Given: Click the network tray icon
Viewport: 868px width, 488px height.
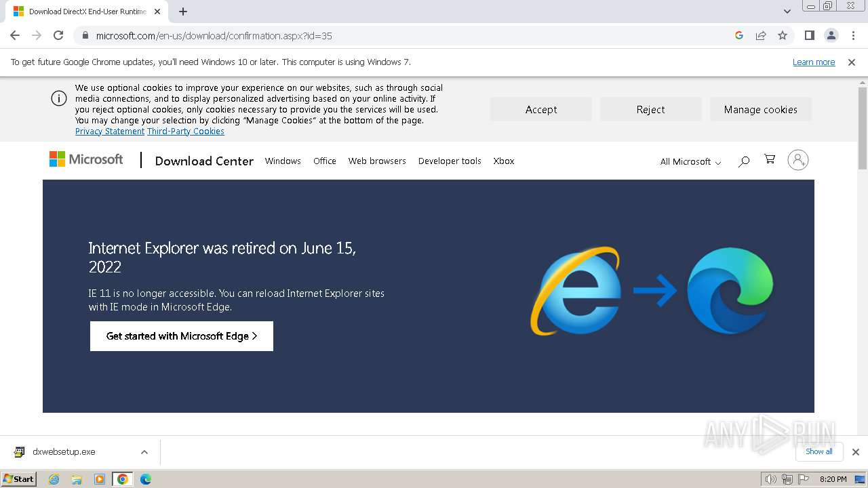Looking at the screenshot, I should (x=787, y=479).
